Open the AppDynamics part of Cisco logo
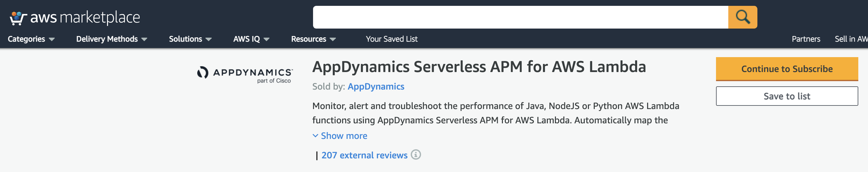The height and width of the screenshot is (172, 868). (x=244, y=75)
